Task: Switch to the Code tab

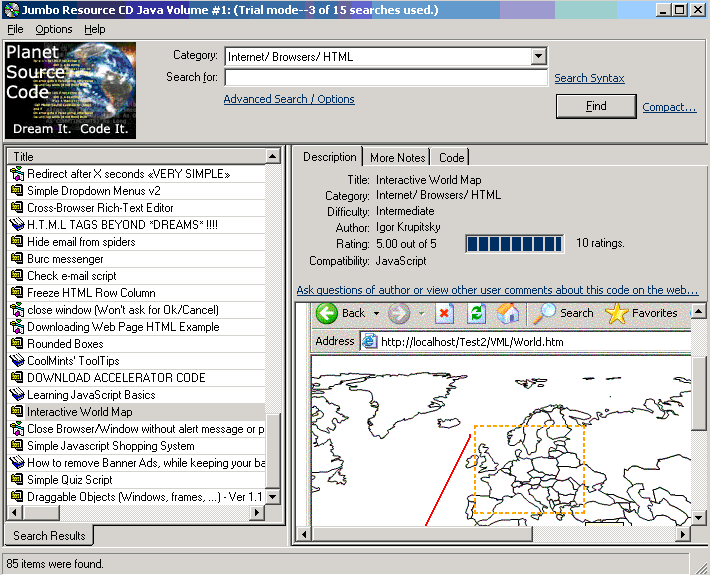Action: 451,158
